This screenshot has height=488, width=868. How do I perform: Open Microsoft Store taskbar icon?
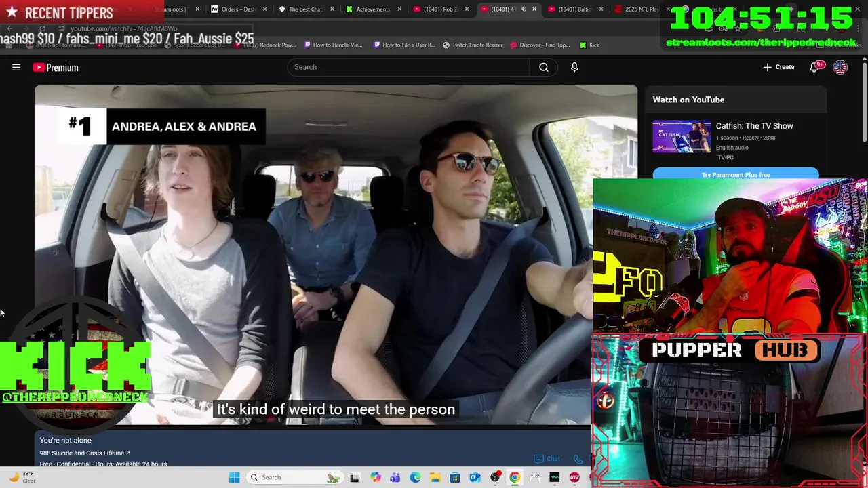[455, 477]
